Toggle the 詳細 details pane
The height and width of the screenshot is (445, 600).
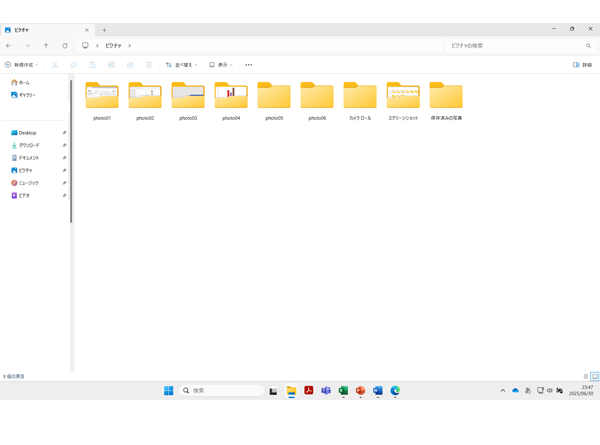[x=582, y=65]
